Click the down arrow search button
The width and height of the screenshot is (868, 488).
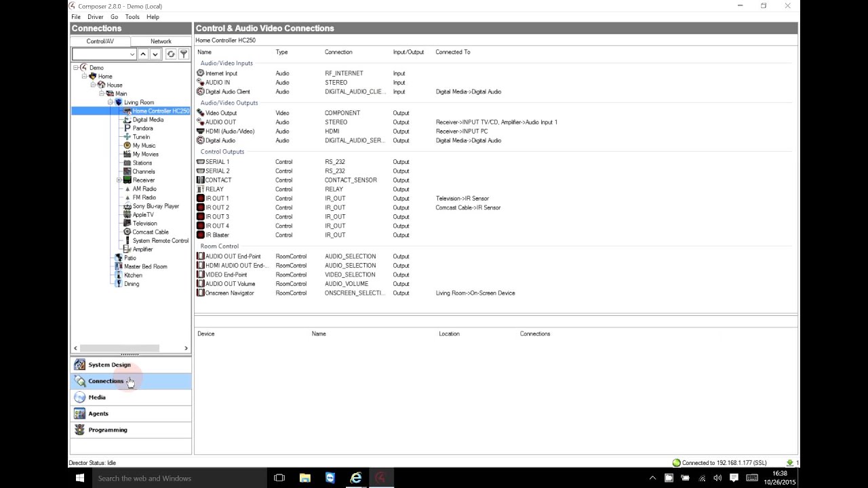155,54
